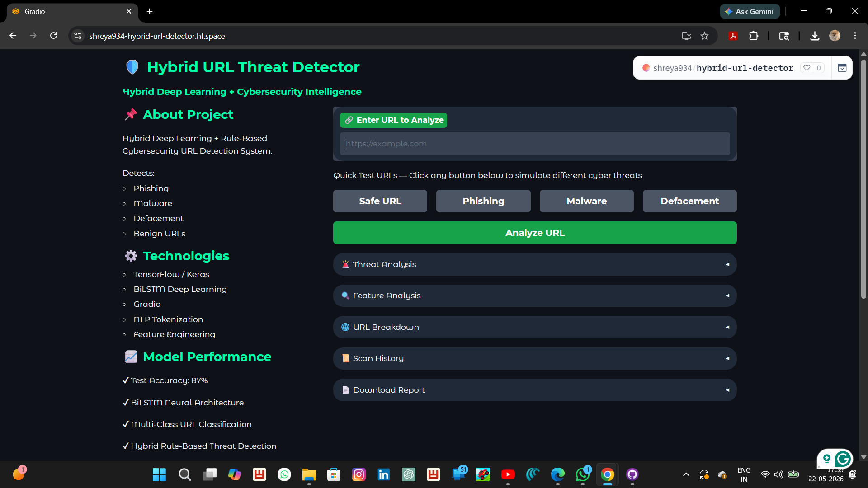Open the ENG IN language indicator
The height and width of the screenshot is (488, 868).
(744, 474)
